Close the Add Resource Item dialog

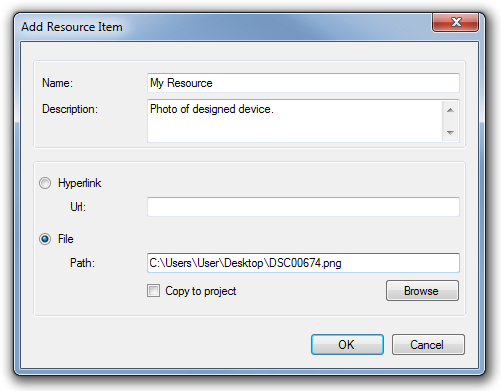click(456, 22)
